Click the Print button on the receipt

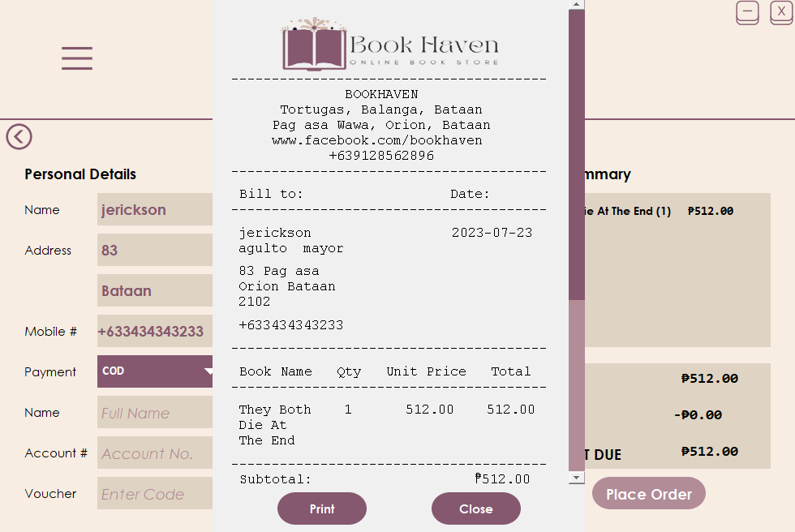(321, 508)
